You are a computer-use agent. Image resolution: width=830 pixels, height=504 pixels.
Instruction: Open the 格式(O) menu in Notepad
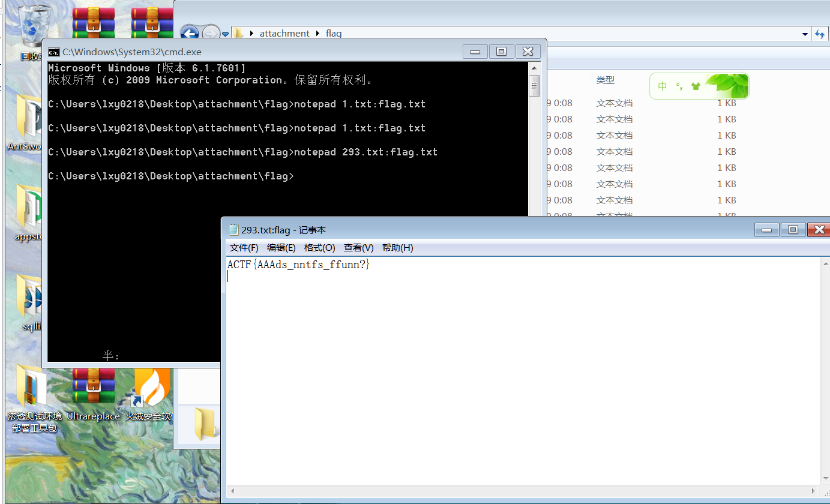319,248
